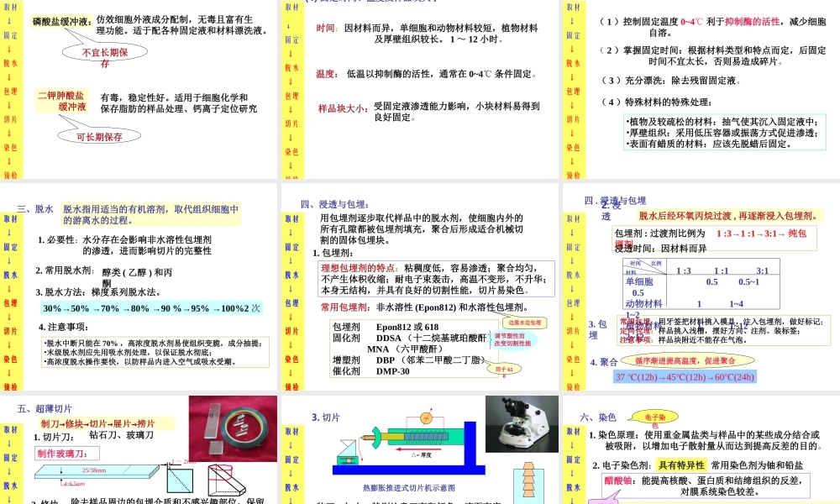The image size is (840, 504).
Task: Click the line 1. 必要性
Action: (x=124, y=244)
